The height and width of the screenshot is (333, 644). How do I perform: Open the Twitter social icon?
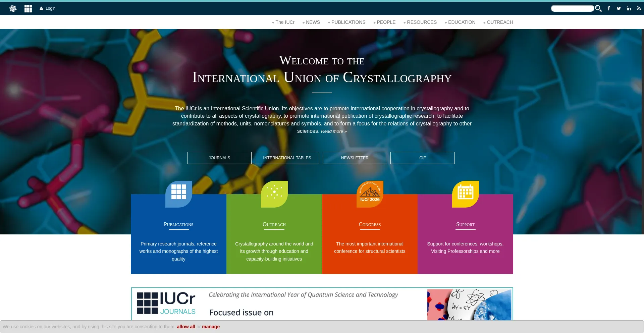(619, 8)
